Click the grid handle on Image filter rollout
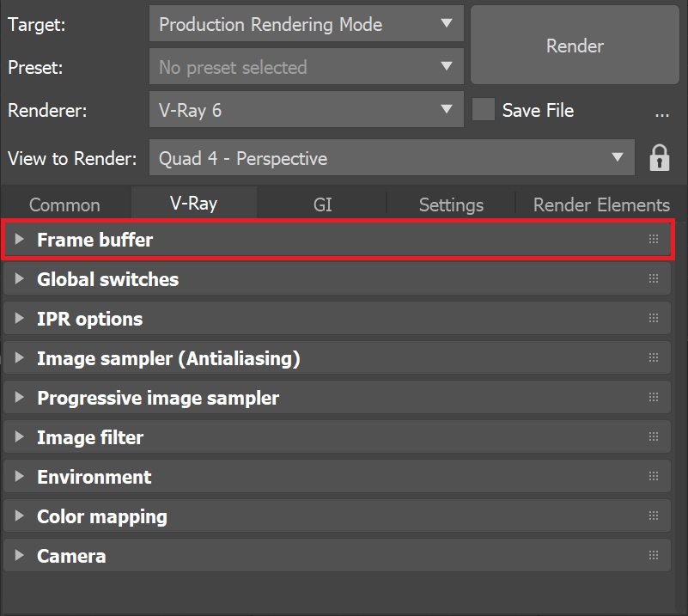Image resolution: width=688 pixels, height=616 pixels. pyautogui.click(x=653, y=436)
